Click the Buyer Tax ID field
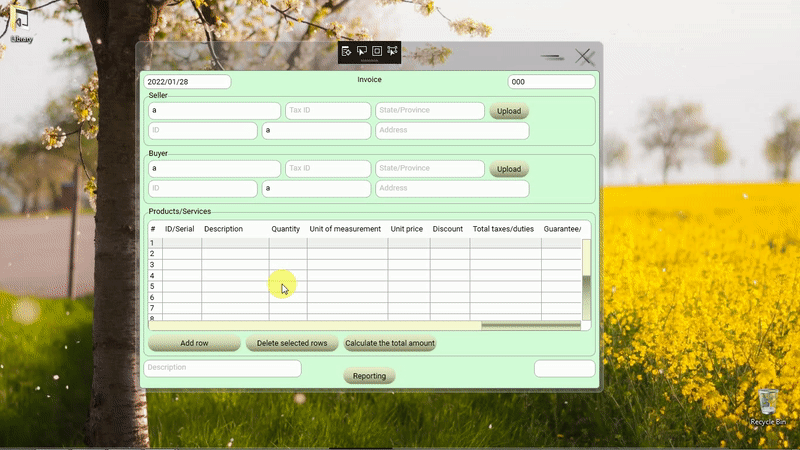This screenshot has width=800, height=450. tap(328, 169)
